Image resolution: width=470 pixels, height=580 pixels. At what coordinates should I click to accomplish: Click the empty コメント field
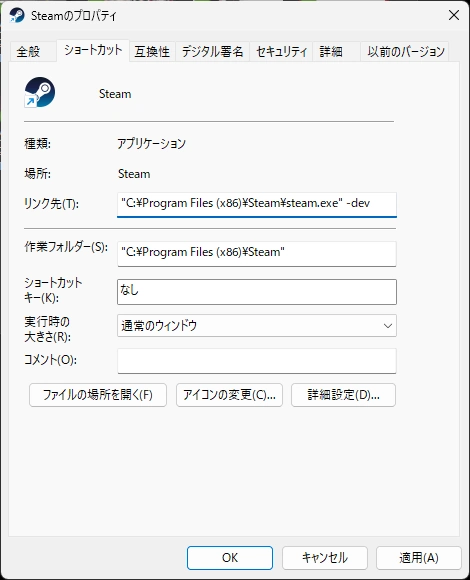pyautogui.click(x=257, y=361)
